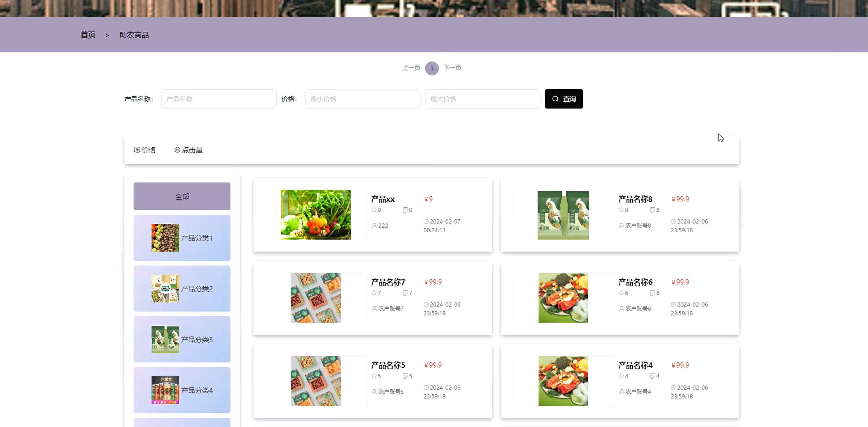
Task: Sort products by 点击量
Action: [188, 150]
